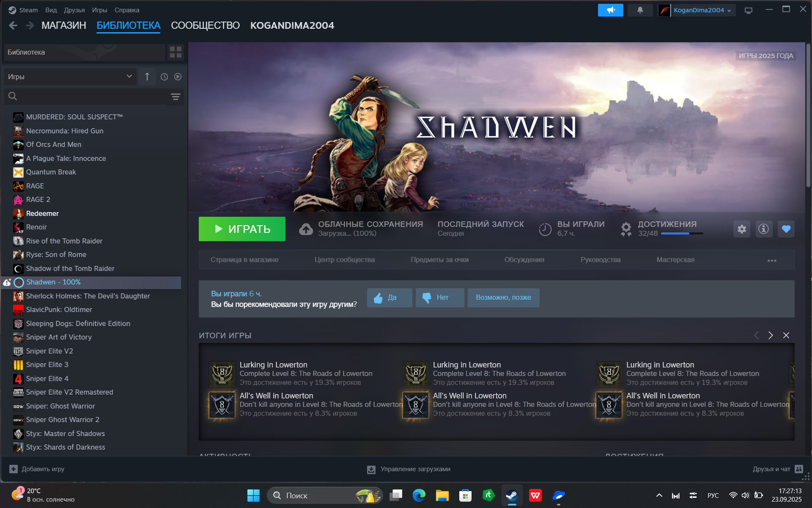This screenshot has height=508, width=812.
Task: Click the sort ascending arrow icon
Action: tap(147, 77)
